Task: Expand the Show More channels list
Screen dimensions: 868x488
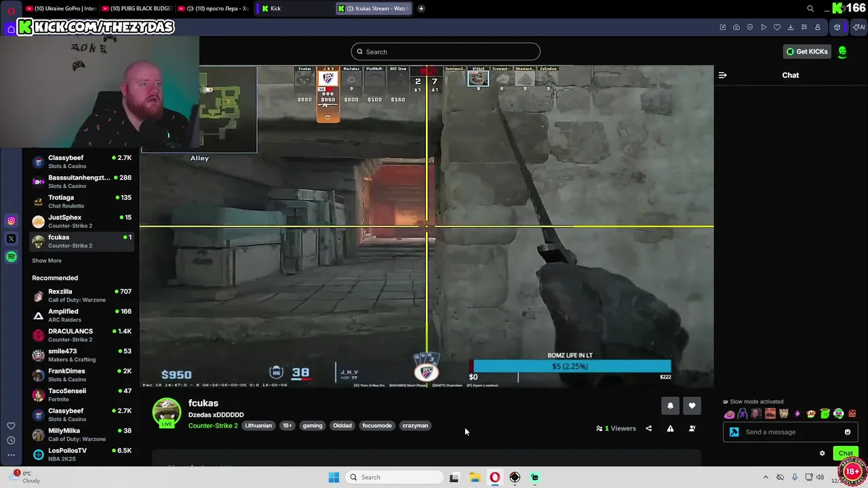Action: click(x=47, y=260)
